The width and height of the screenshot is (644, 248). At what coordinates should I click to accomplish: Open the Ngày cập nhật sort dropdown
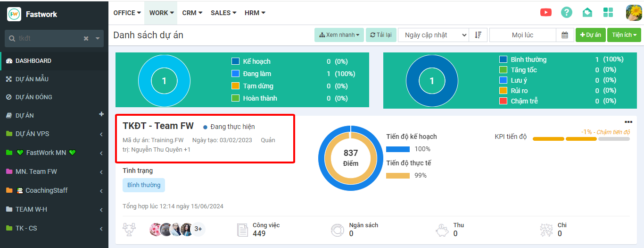[433, 35]
